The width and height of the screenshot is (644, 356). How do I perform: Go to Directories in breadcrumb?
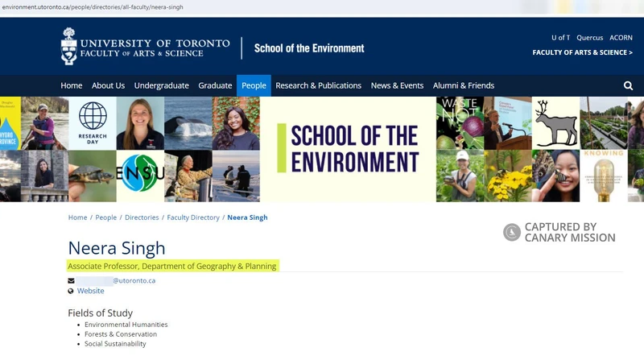pos(142,217)
